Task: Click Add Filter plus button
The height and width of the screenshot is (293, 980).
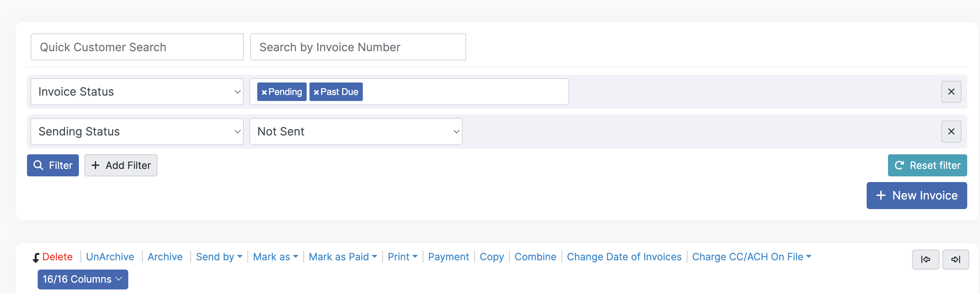Action: tap(120, 165)
